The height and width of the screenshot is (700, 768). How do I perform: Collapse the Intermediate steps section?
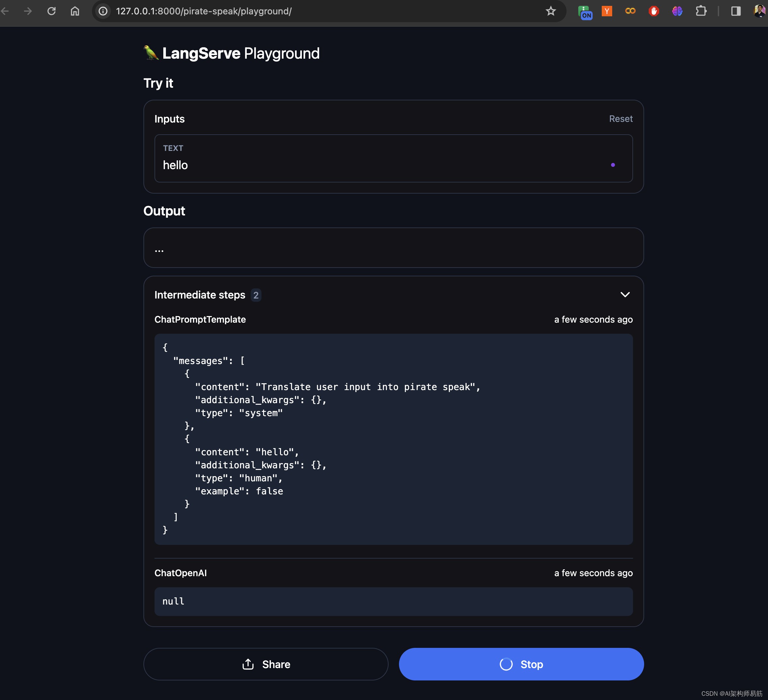pos(625,295)
